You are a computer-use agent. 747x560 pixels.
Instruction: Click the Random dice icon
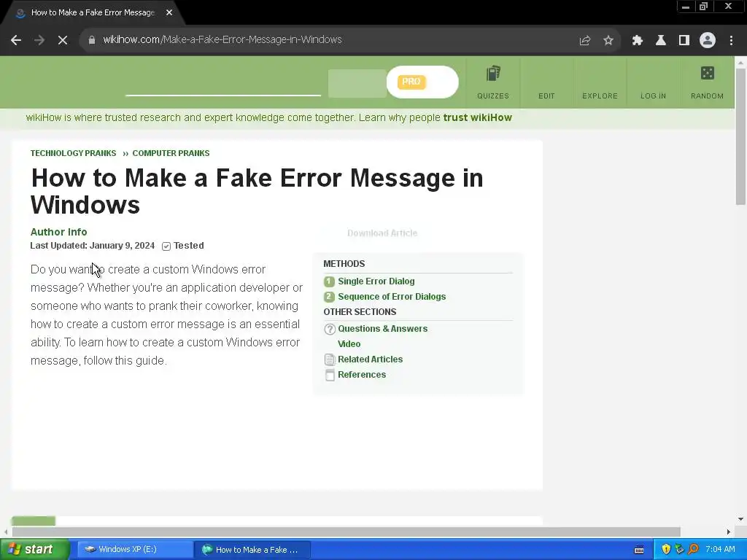(x=708, y=73)
